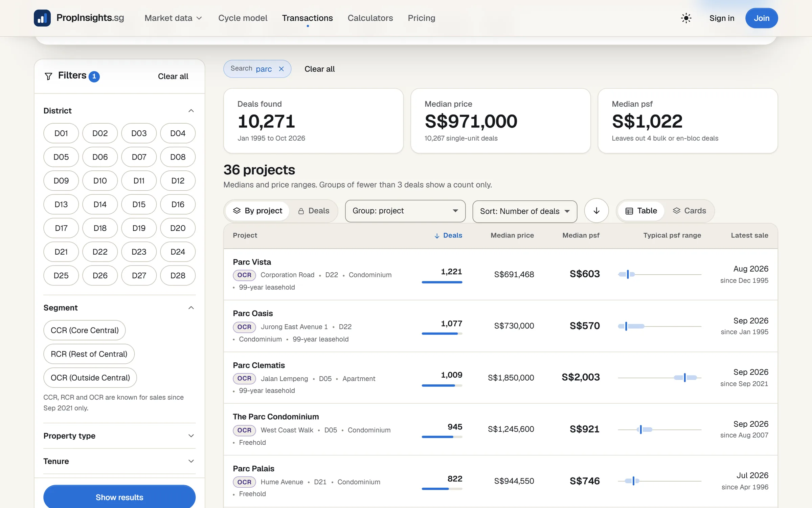Click the Deals lock icon

(301, 211)
